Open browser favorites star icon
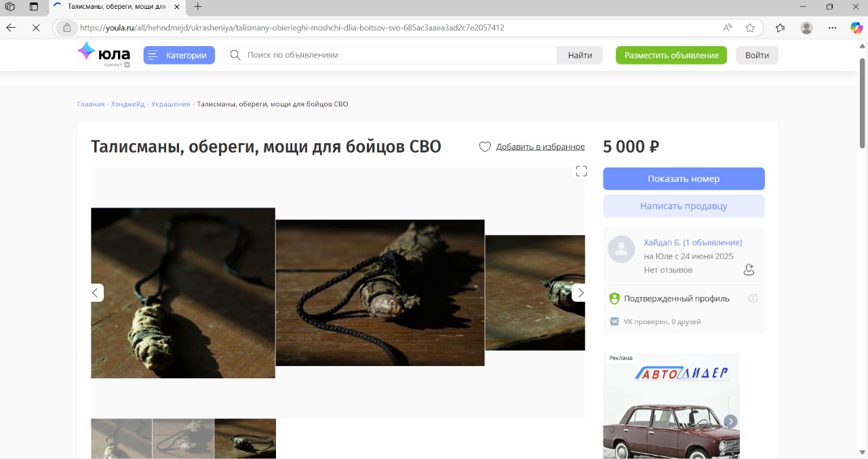Screen dimensions: 868x459 [750, 28]
